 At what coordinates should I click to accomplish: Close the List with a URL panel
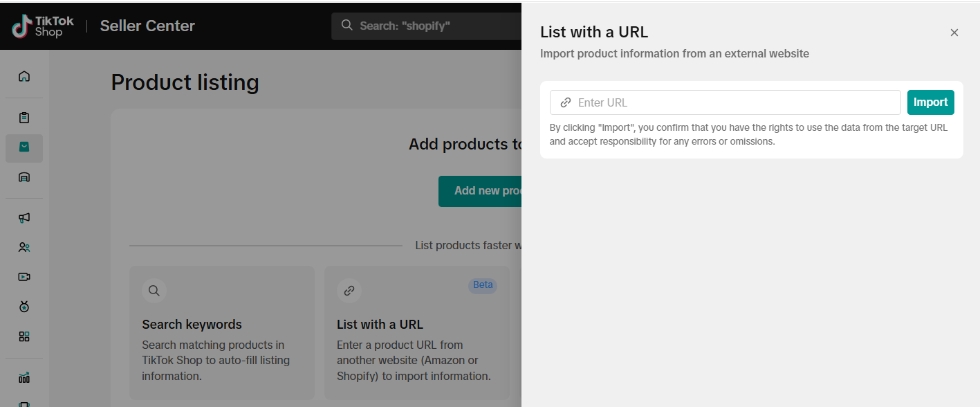tap(954, 33)
